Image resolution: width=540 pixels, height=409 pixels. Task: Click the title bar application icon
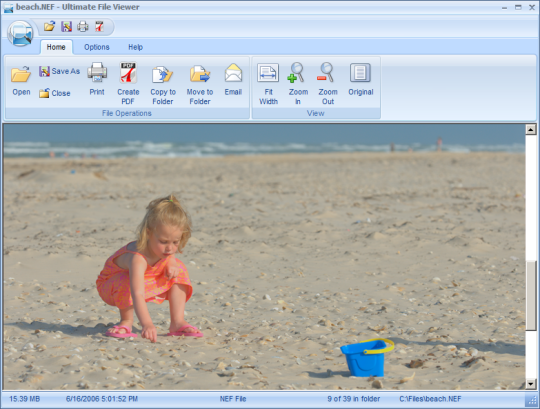click(8, 8)
